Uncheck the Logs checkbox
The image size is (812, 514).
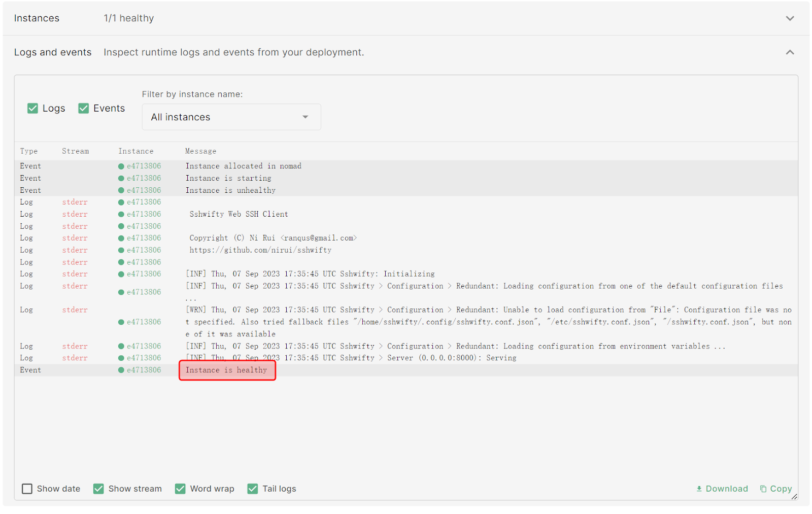click(x=33, y=108)
